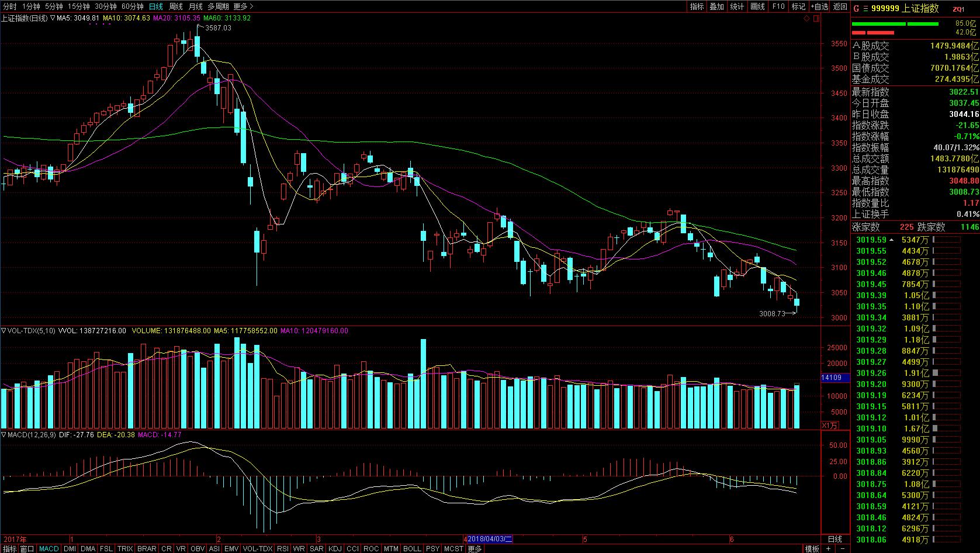Click the 2018/04/03 date marker on the timeline
980x553 pixels.
click(490, 539)
